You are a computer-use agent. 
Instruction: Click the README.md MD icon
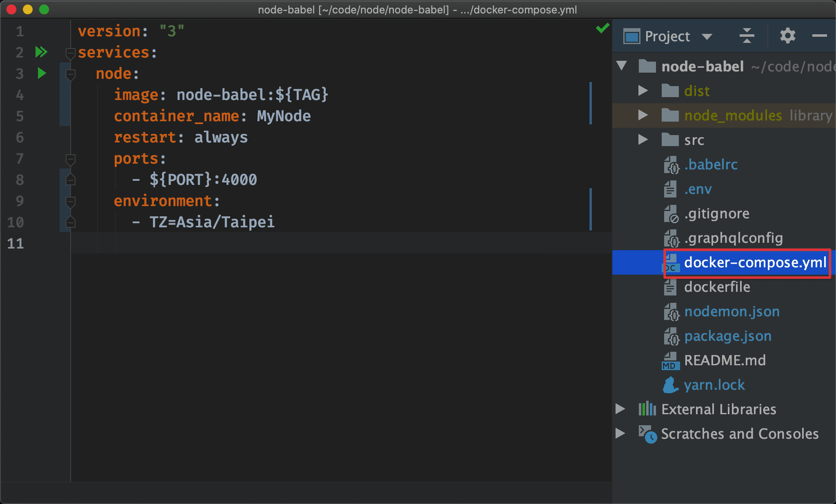click(x=671, y=361)
